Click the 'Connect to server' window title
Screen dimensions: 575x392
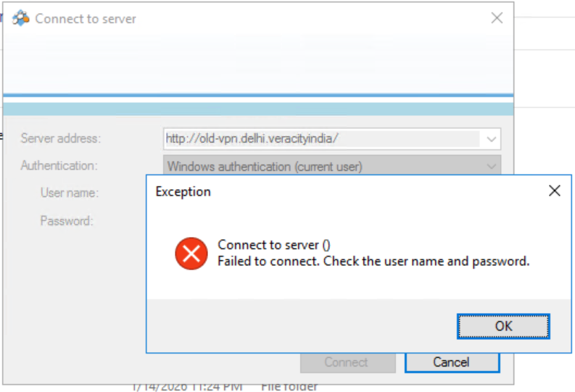pos(86,19)
